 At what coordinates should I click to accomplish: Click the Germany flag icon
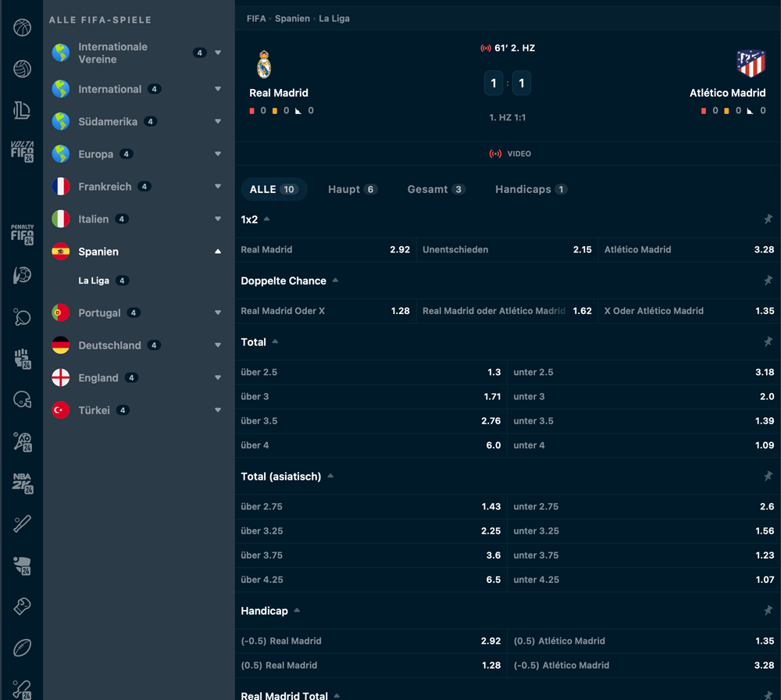[x=61, y=345]
